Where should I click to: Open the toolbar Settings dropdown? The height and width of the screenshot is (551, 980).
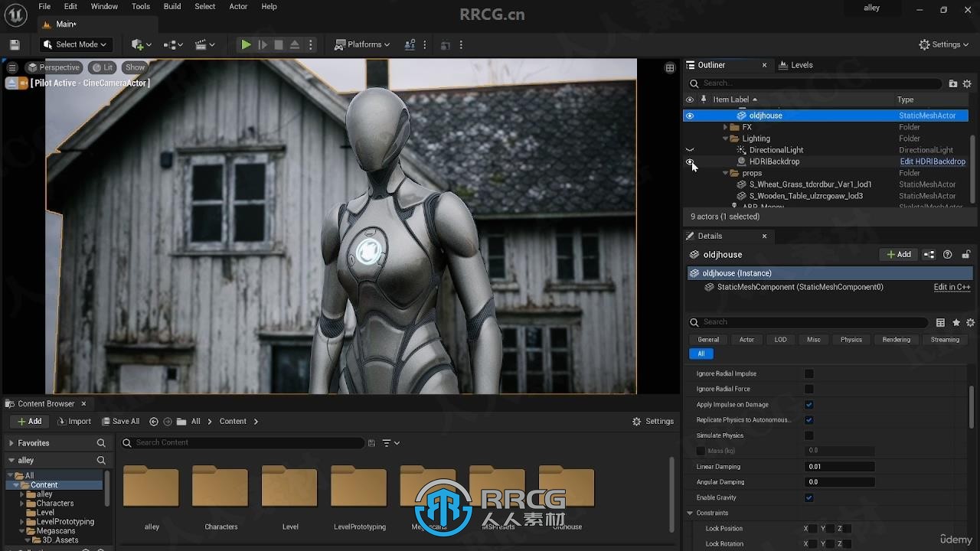pyautogui.click(x=945, y=45)
